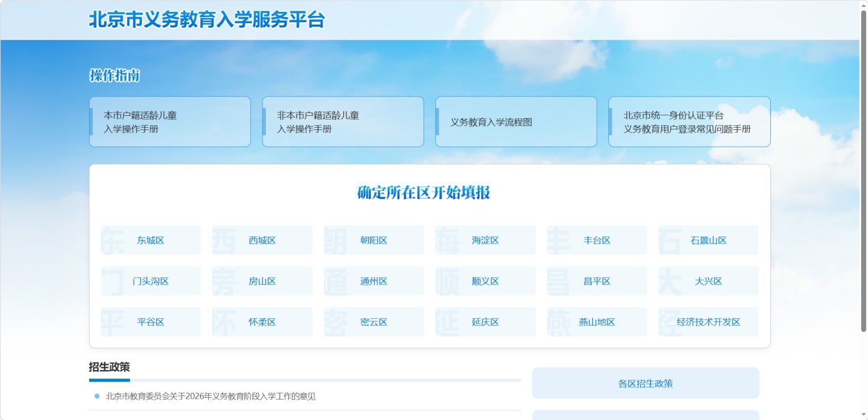This screenshot has height=420, width=868.
Task: Pick 房山区 district
Action: point(262,281)
